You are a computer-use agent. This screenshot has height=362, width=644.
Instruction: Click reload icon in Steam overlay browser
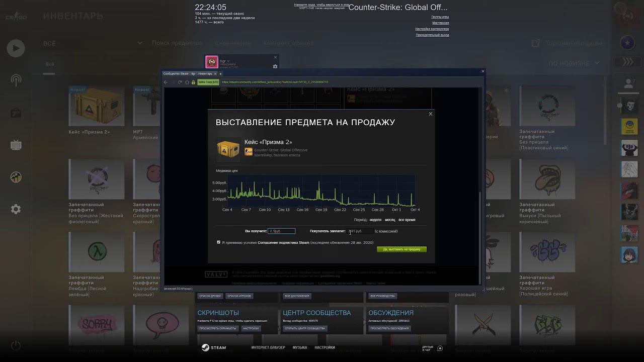[x=180, y=82]
